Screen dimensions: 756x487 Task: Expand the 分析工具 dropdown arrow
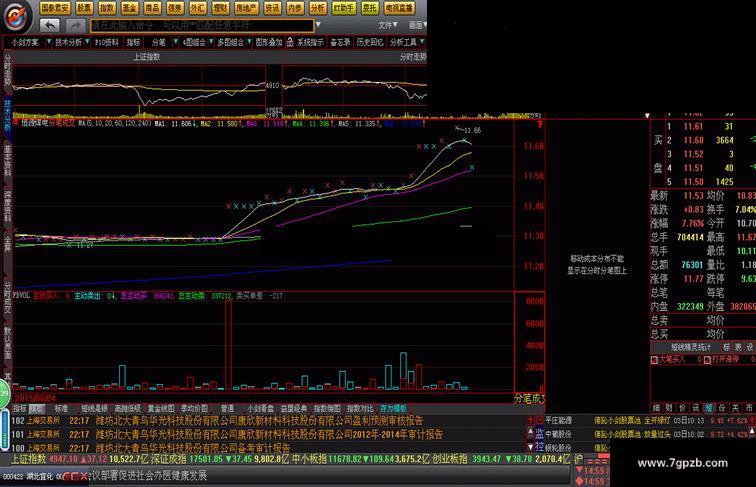(x=421, y=42)
